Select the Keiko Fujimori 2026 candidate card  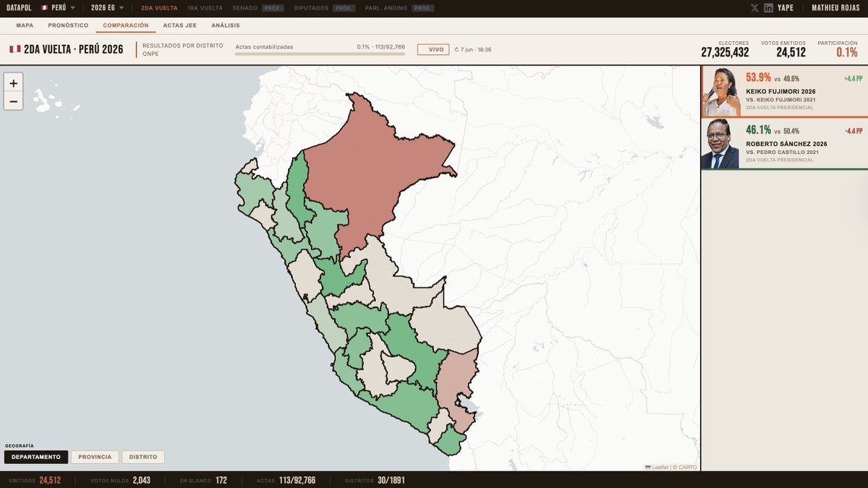[784, 92]
